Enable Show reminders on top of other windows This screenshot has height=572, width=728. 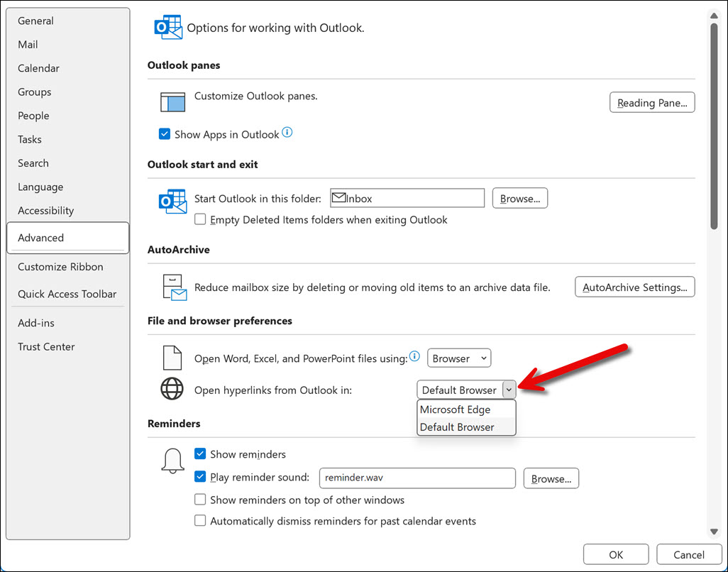tap(200, 500)
